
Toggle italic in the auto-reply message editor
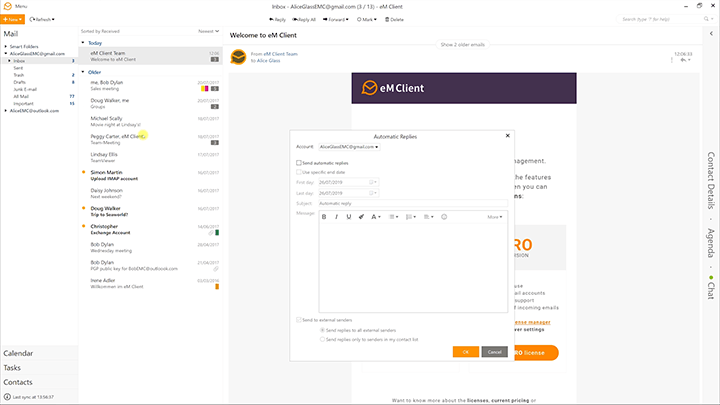click(x=337, y=217)
